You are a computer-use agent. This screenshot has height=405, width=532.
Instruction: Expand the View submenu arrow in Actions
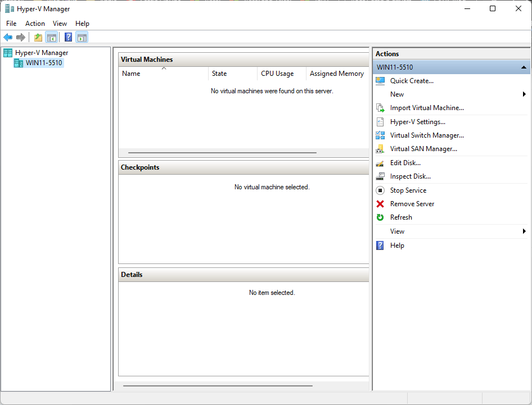coord(524,231)
